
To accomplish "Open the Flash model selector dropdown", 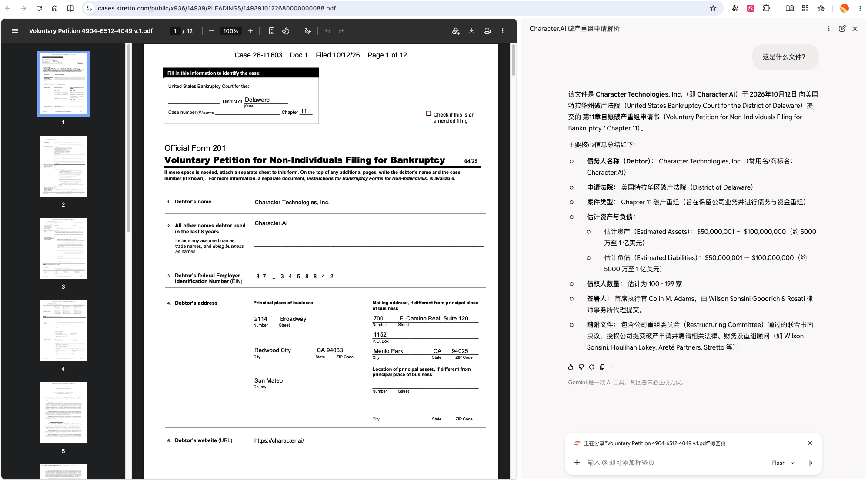I will tap(783, 463).
